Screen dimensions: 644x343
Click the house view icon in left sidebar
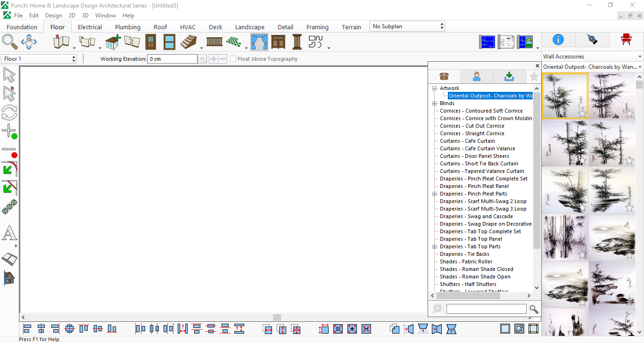click(x=9, y=278)
